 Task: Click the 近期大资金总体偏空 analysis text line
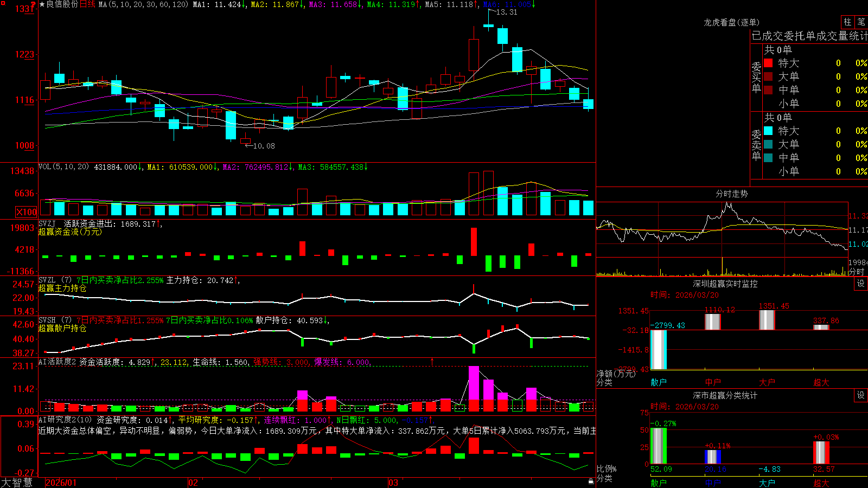coord(317,431)
